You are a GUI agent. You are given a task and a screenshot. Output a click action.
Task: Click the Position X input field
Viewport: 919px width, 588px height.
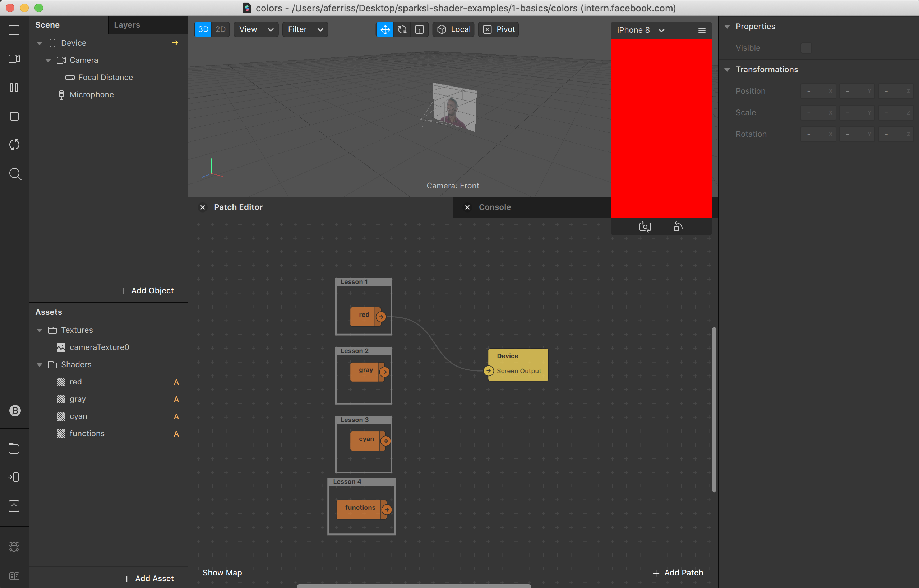[818, 91]
